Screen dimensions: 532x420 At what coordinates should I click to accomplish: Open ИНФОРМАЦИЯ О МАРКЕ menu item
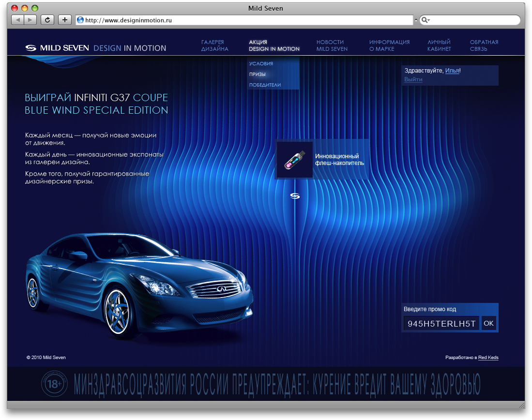pyautogui.click(x=390, y=45)
